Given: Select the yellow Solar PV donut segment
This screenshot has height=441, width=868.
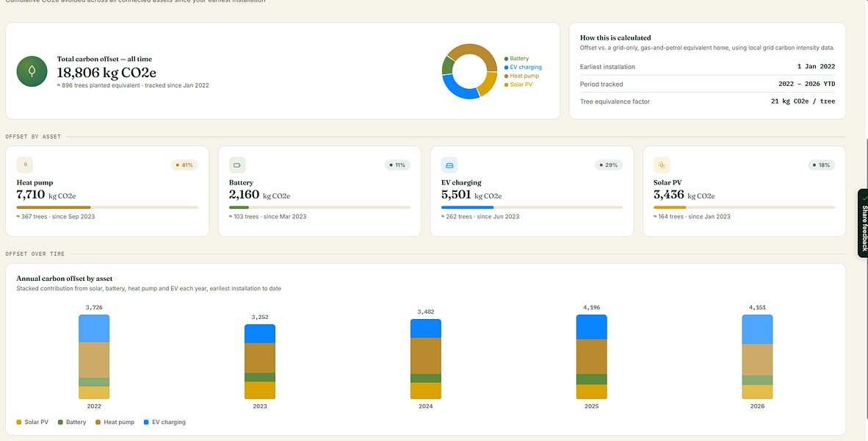Looking at the screenshot, I should click(488, 85).
